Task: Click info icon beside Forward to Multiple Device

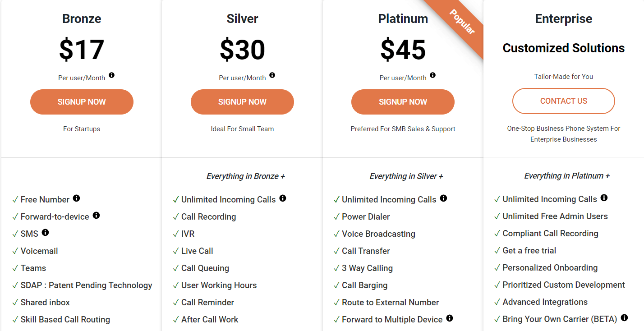Action: (450, 318)
